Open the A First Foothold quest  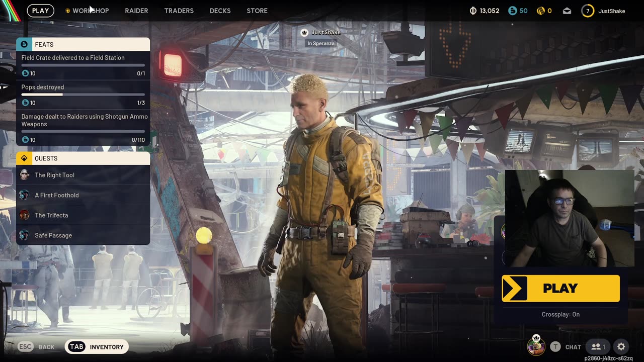(83, 195)
